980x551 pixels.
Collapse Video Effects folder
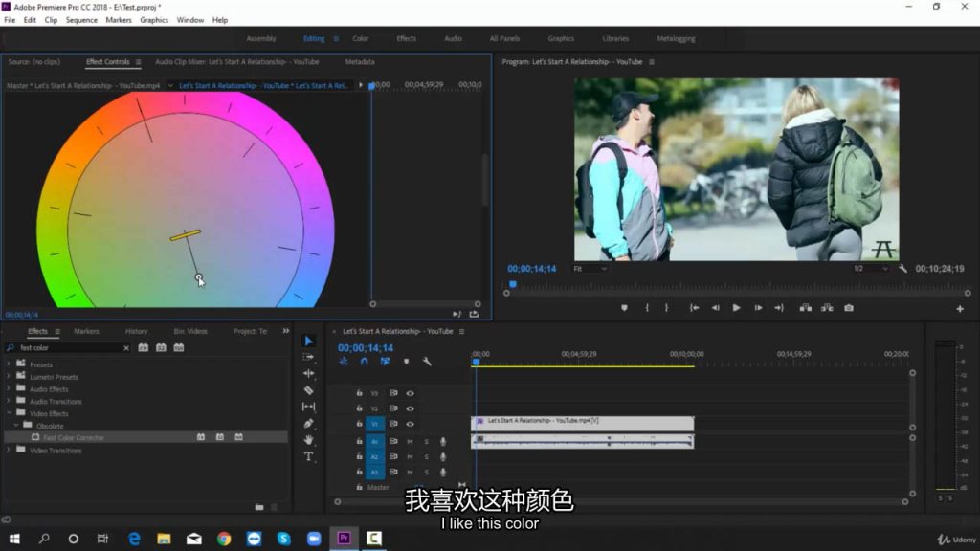click(x=9, y=413)
